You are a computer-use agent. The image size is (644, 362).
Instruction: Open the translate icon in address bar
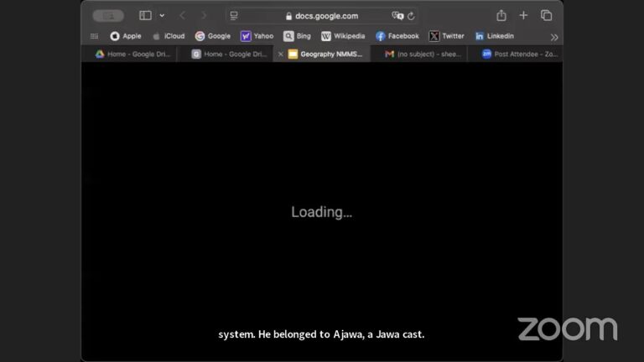point(397,15)
